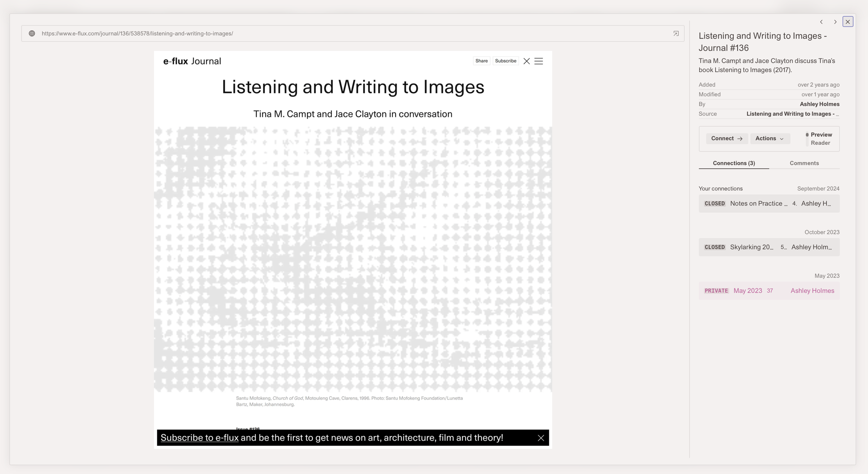Viewport: 868px width, 474px height.
Task: Open the Skylarking closed channel entry
Action: [x=752, y=247]
